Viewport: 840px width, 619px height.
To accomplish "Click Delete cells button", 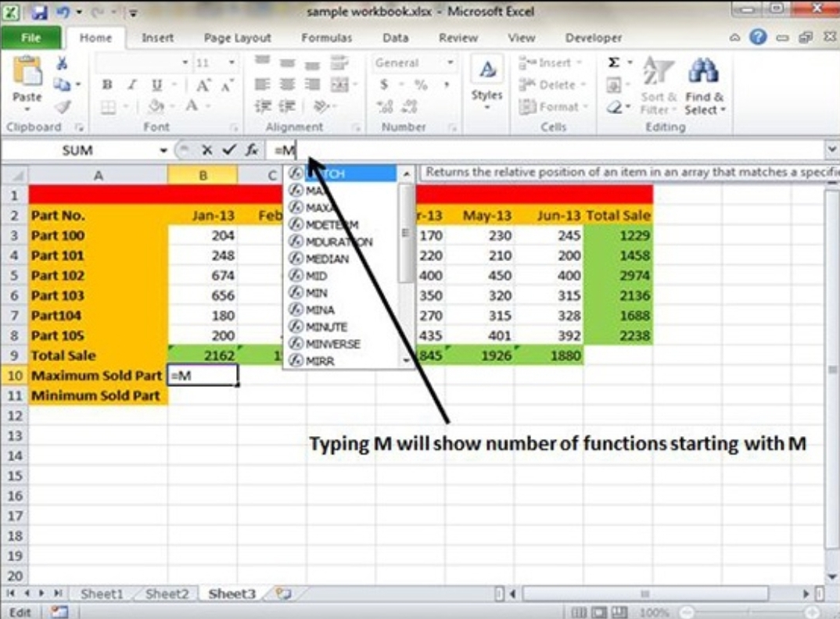I will tap(551, 84).
